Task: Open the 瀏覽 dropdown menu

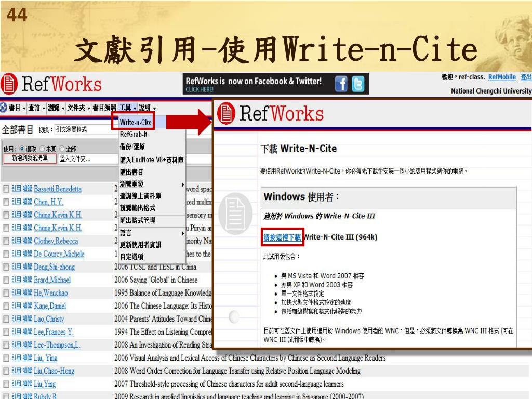Action: 56,108
